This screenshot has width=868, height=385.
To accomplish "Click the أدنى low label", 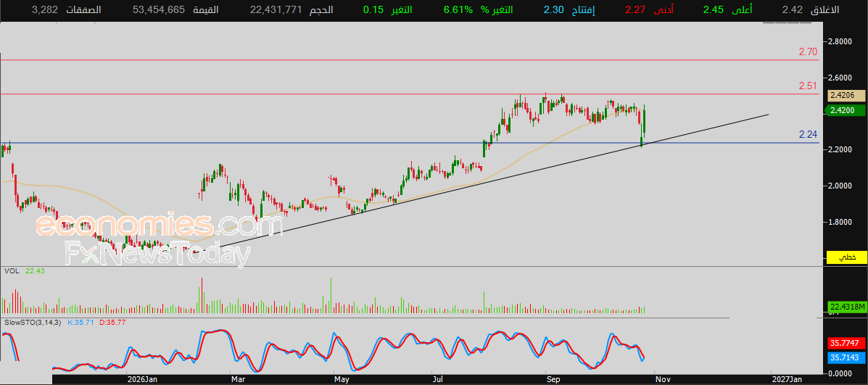I will [664, 9].
